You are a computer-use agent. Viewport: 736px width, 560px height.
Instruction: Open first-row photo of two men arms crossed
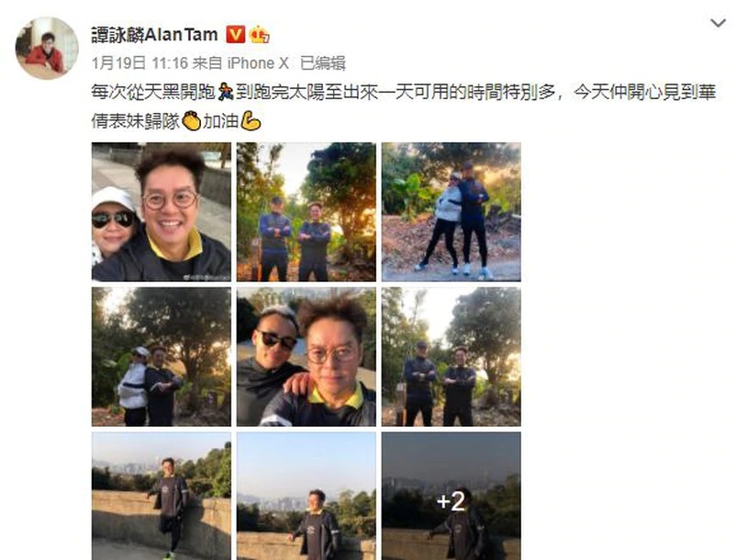coord(306,212)
